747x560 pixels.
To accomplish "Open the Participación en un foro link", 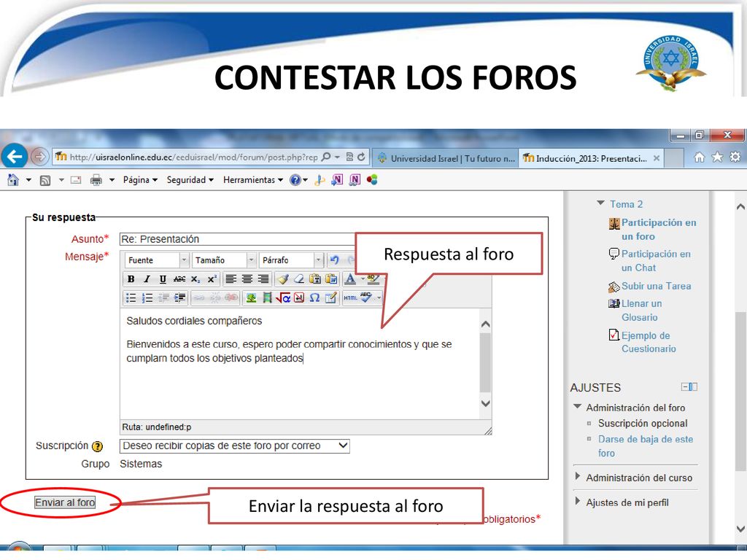I will click(x=659, y=230).
